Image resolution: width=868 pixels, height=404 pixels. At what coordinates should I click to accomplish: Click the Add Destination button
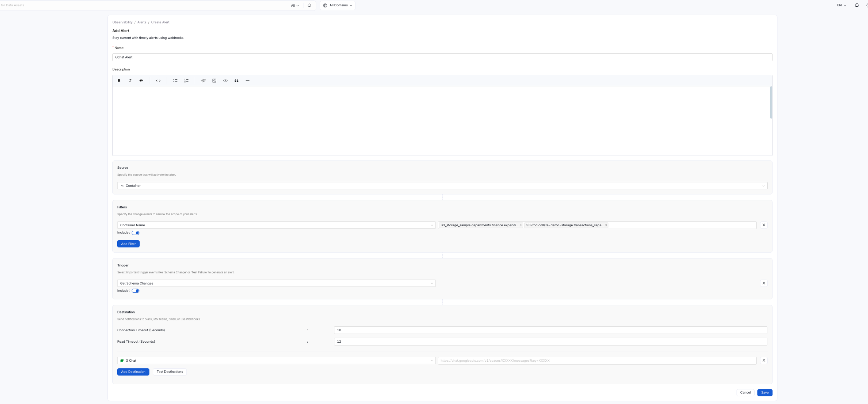click(133, 372)
